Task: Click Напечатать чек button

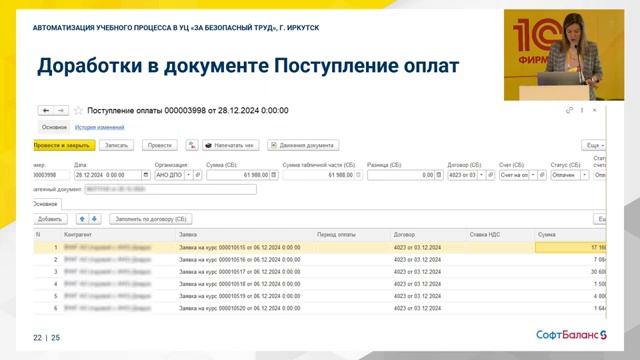Action: pyautogui.click(x=231, y=145)
